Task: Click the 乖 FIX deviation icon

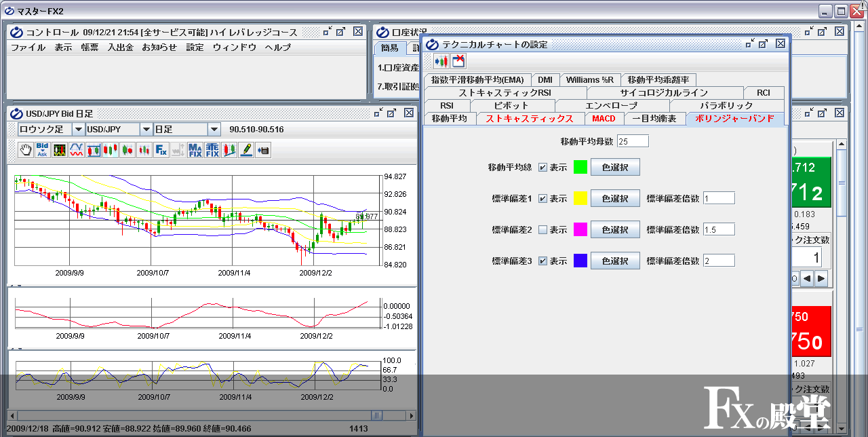Action: click(x=212, y=150)
